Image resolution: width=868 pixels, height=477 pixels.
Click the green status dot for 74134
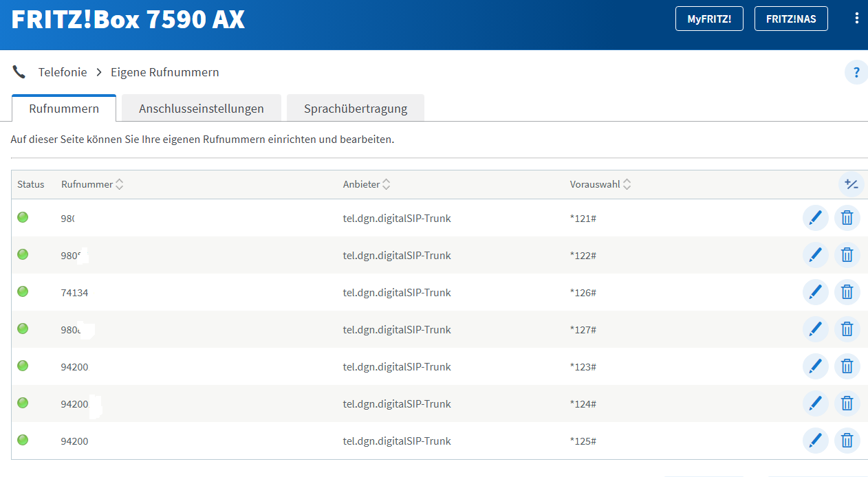pos(23,291)
